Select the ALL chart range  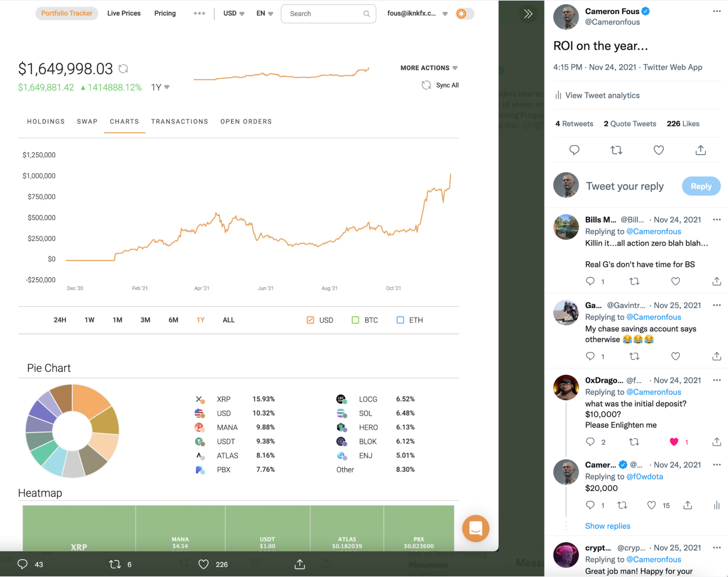tap(229, 320)
